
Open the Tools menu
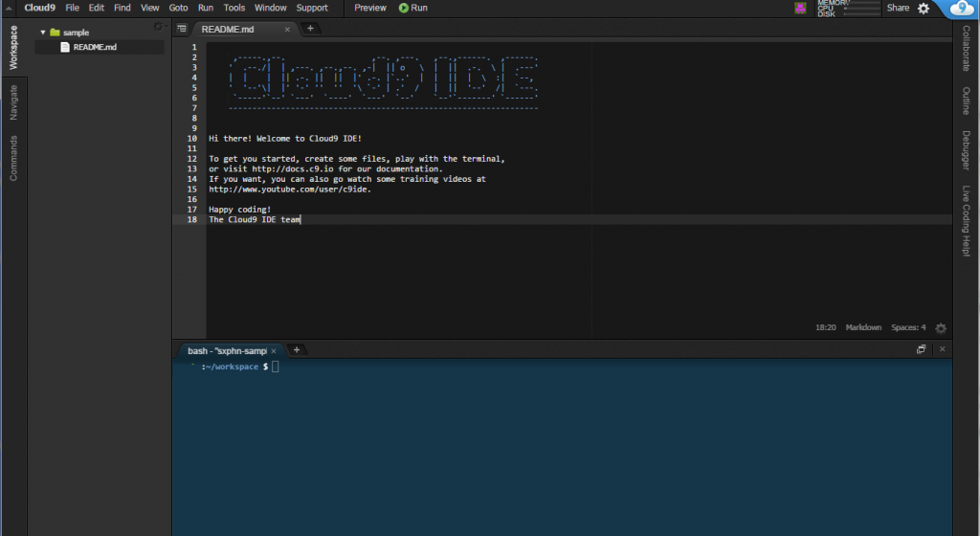tap(234, 8)
